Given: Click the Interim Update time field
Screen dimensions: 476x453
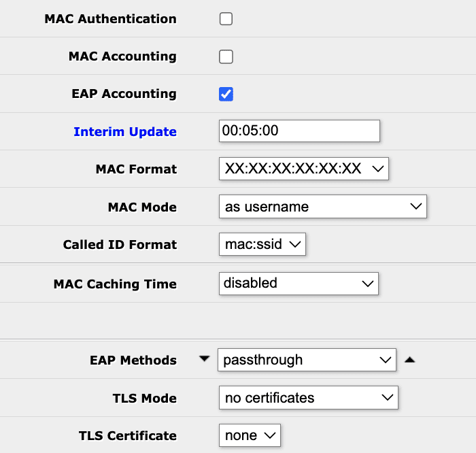Looking at the screenshot, I should coord(299,131).
